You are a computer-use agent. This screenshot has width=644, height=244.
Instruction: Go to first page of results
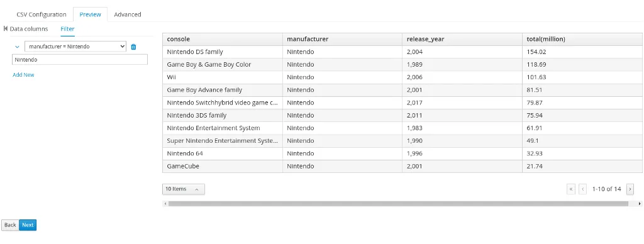pos(571,189)
